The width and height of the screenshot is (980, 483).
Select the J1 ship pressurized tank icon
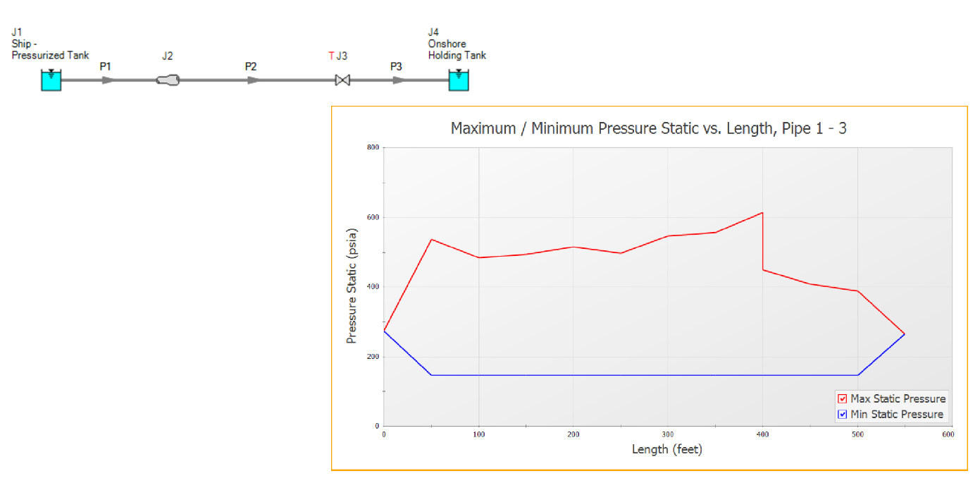click(51, 80)
